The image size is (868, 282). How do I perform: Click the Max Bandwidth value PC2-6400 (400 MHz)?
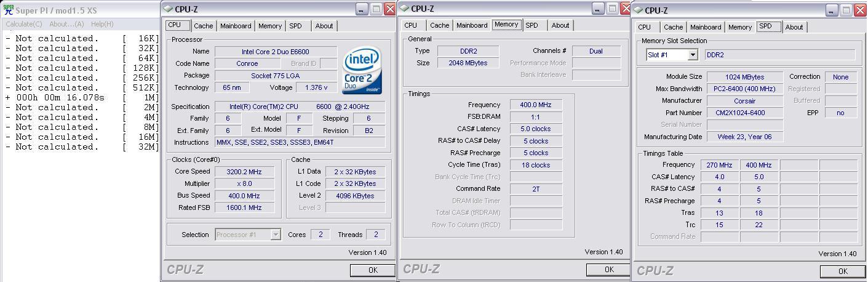[x=745, y=89]
